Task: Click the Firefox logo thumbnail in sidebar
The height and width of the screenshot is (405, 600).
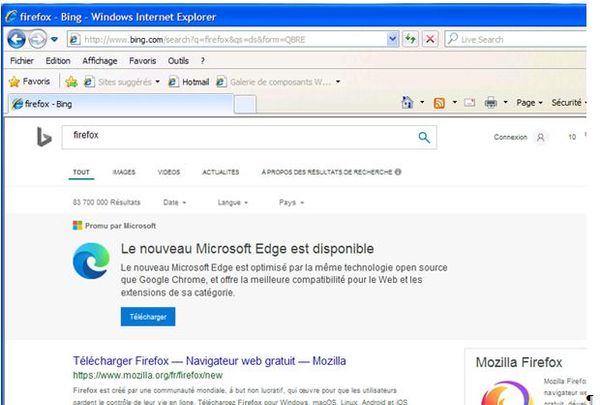Action: click(507, 394)
